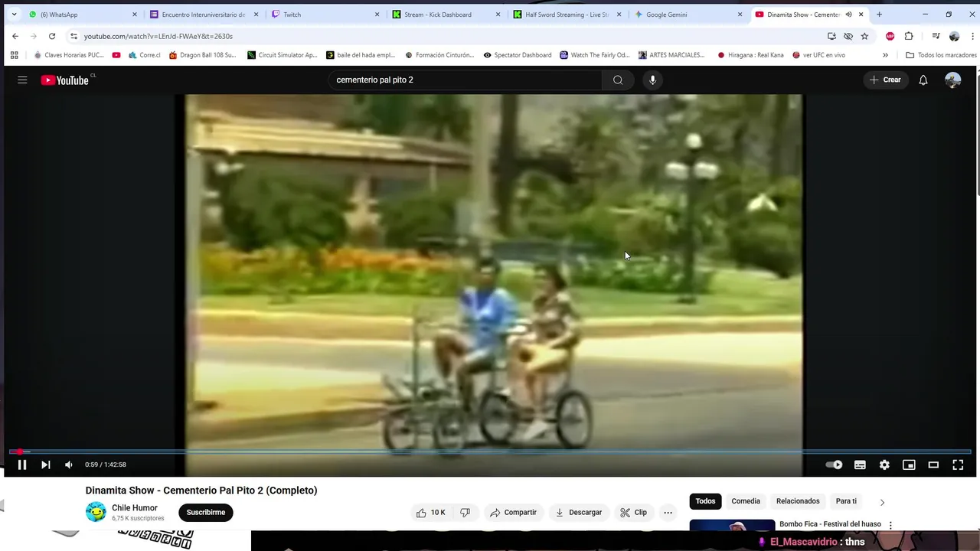Create a Clip of the video
Viewport: 980px width, 551px height.
(x=633, y=513)
